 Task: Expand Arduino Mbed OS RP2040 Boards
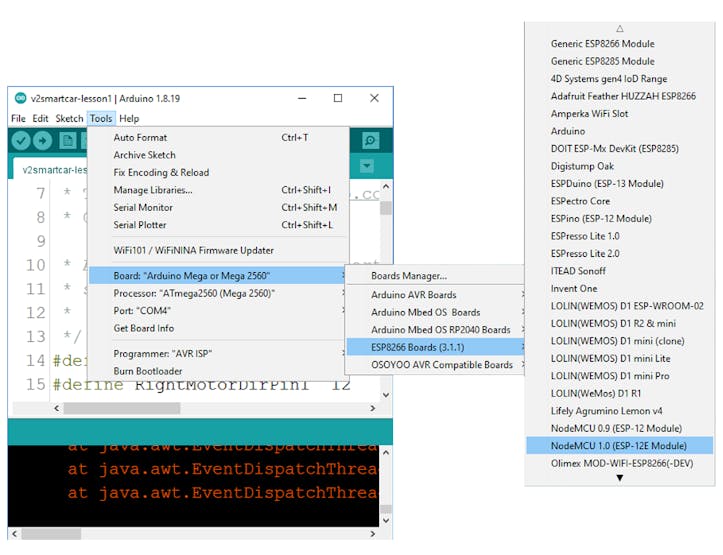435,330
